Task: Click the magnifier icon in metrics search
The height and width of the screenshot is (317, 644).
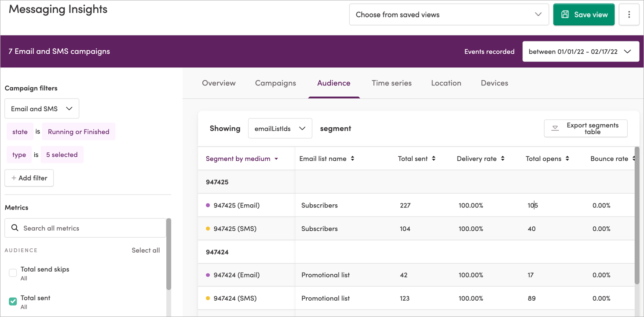Action: coord(15,228)
